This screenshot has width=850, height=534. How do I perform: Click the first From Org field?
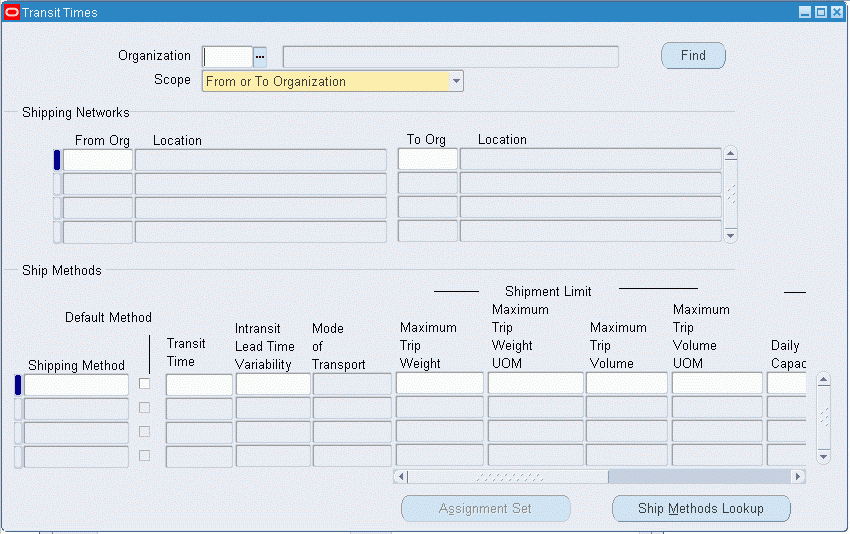coord(98,160)
